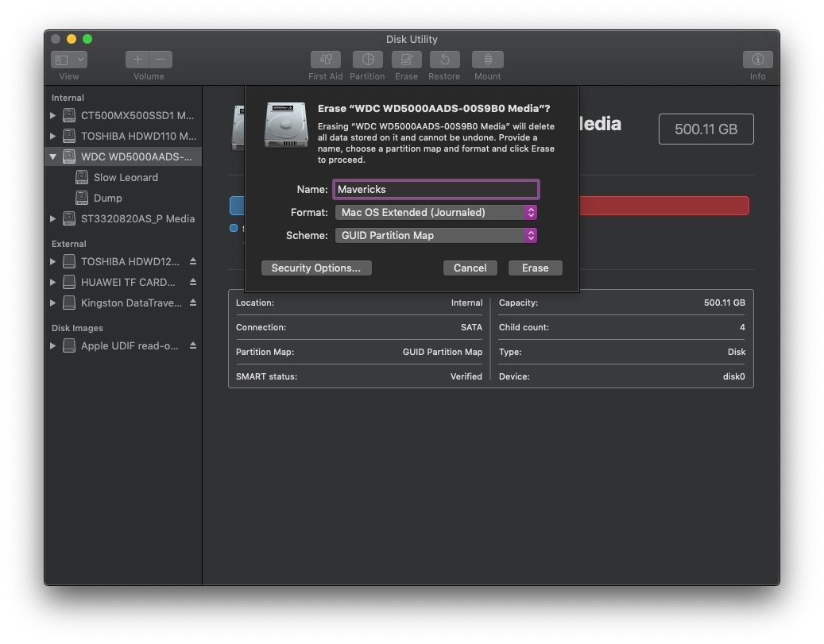The width and height of the screenshot is (824, 644).
Task: Eject the TOSHIBA HDWD12 external disk
Action: [x=193, y=261]
